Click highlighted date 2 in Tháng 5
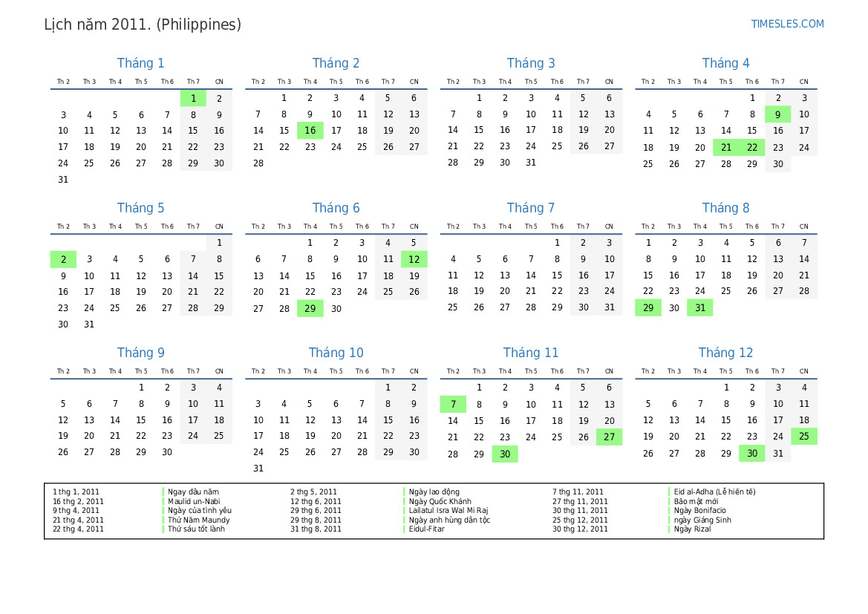Screen dimensions: 868x614 (63, 259)
